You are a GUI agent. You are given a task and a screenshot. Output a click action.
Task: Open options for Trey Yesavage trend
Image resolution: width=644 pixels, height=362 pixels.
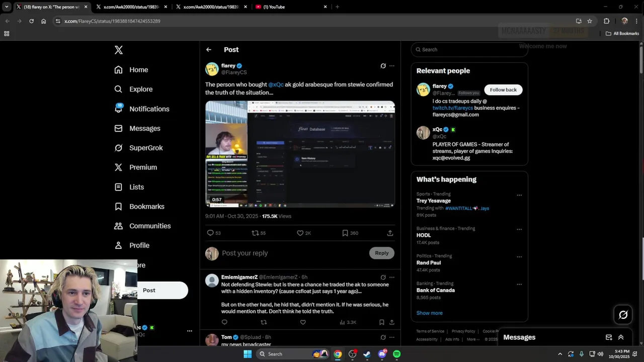pos(519,195)
